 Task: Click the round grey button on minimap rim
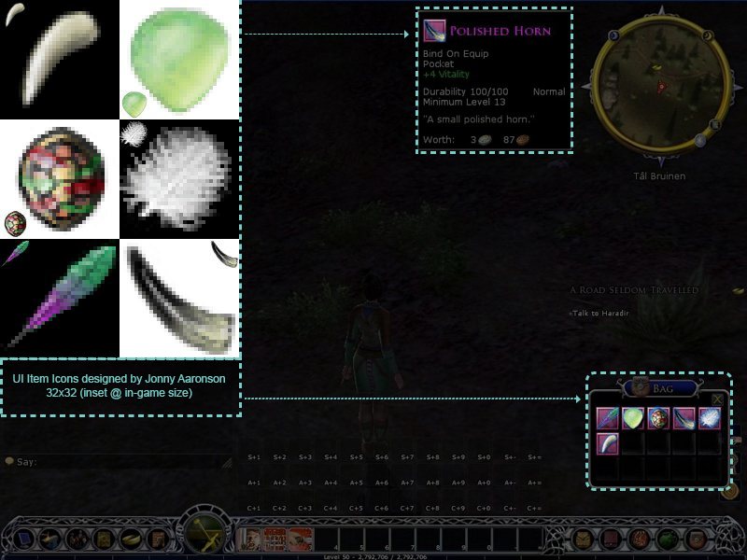pos(699,140)
